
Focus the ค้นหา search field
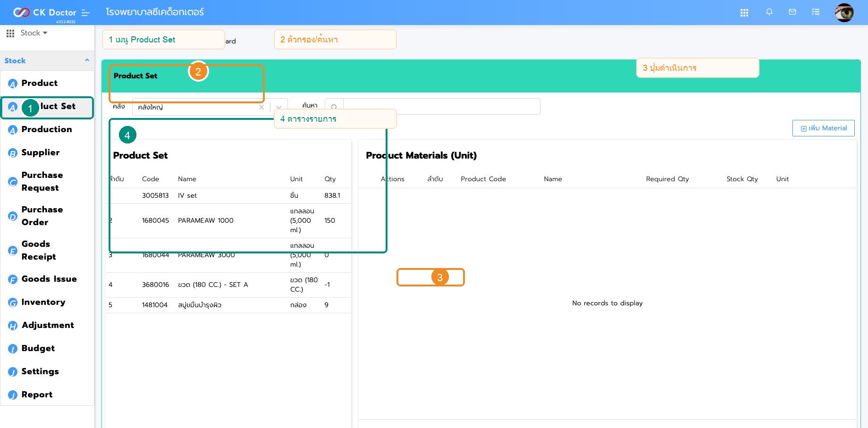pos(441,106)
